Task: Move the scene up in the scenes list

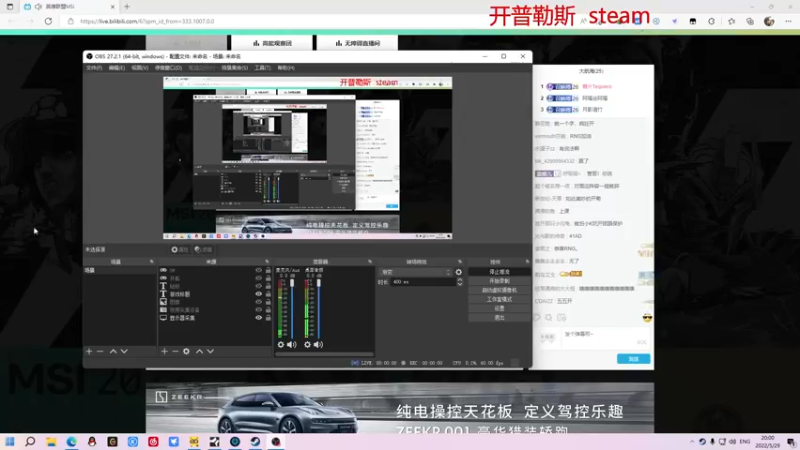Action: pos(113,351)
